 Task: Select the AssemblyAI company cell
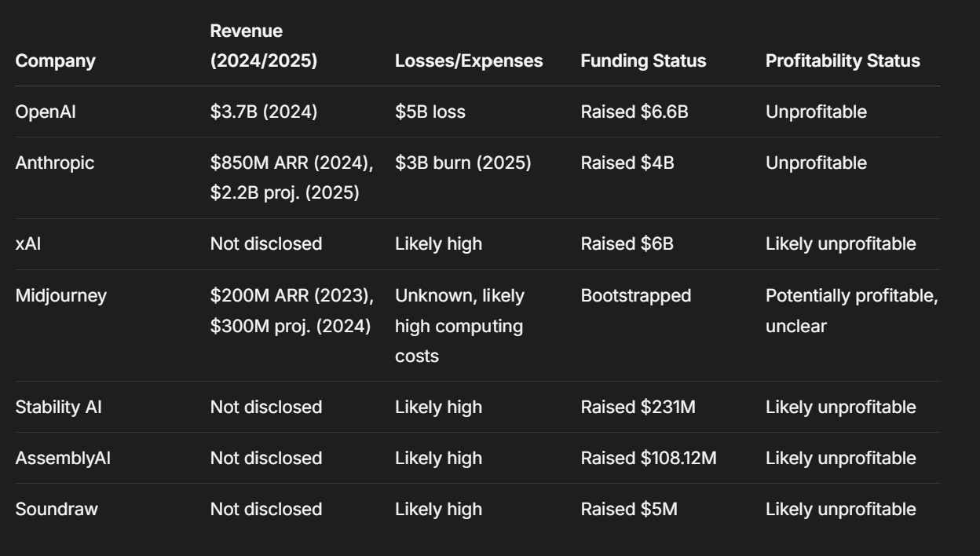click(x=63, y=458)
